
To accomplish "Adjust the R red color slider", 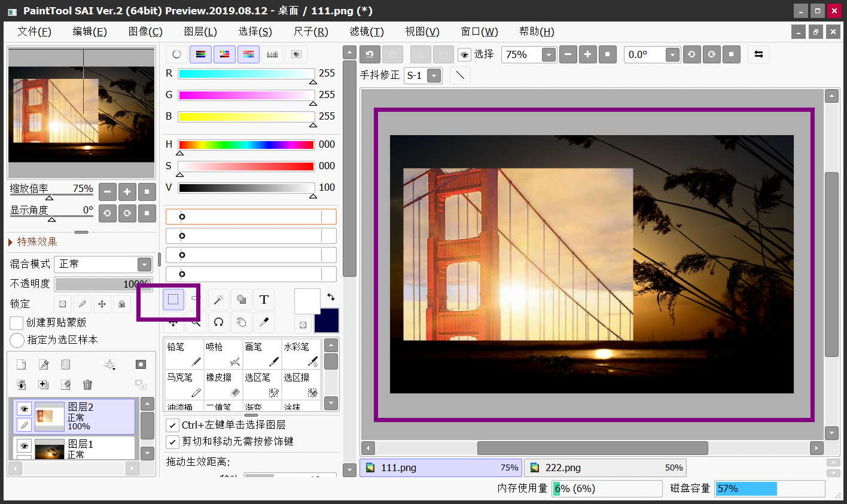I will (x=246, y=74).
